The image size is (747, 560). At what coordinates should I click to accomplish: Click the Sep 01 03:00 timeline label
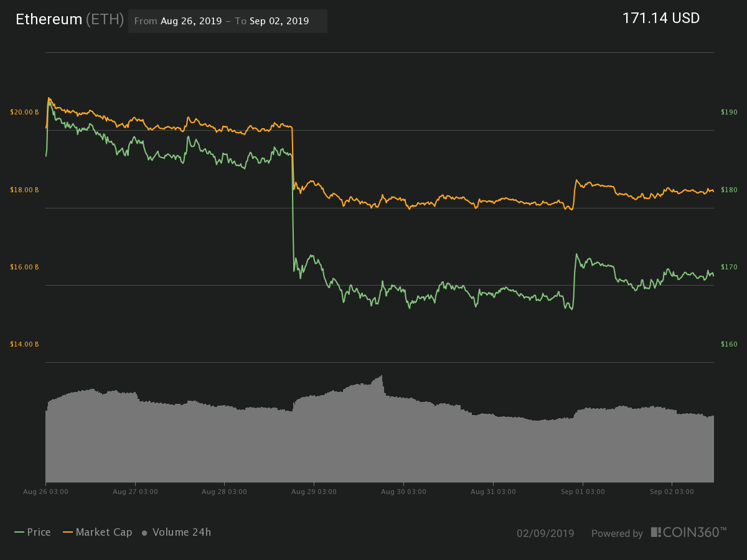pyautogui.click(x=582, y=492)
